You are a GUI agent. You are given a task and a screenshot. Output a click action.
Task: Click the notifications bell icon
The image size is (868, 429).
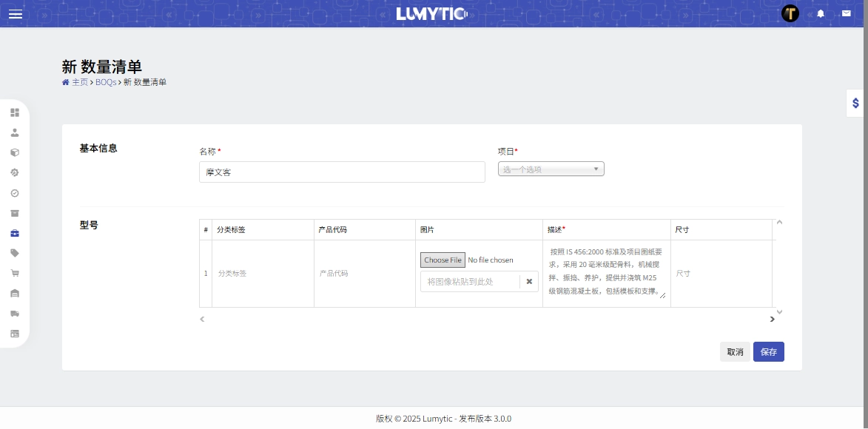point(820,14)
